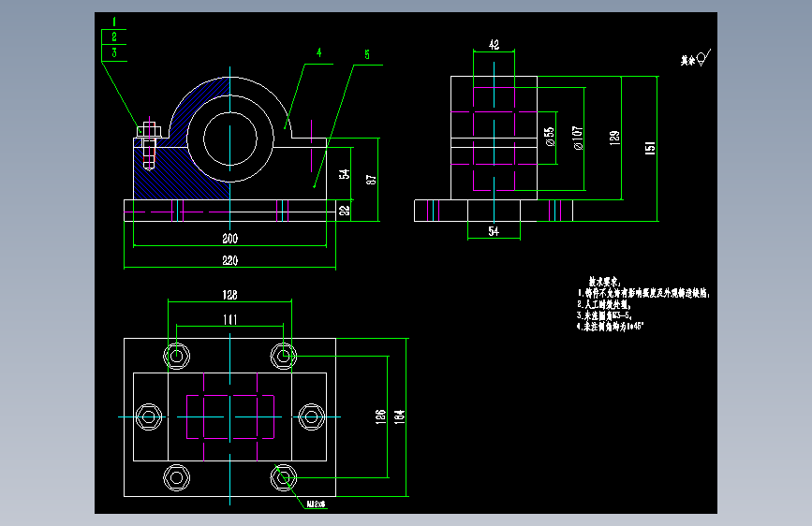This screenshot has width=812, height=526.
Task: Select part balloon number 1
Action: click(114, 22)
